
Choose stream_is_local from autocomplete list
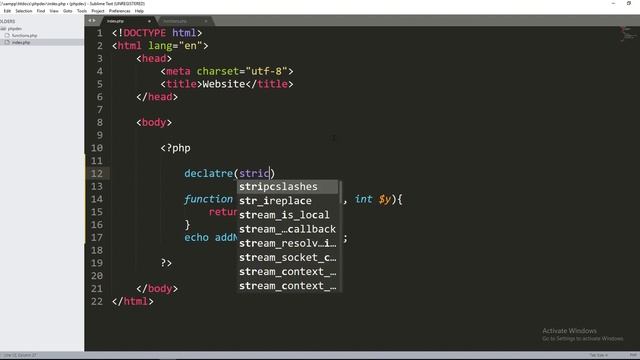pyautogui.click(x=288, y=215)
